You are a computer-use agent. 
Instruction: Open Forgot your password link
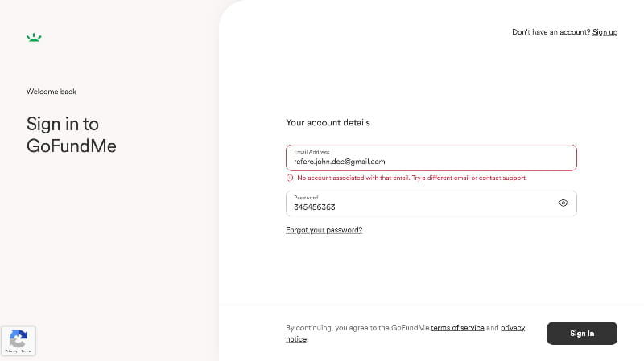pos(324,230)
